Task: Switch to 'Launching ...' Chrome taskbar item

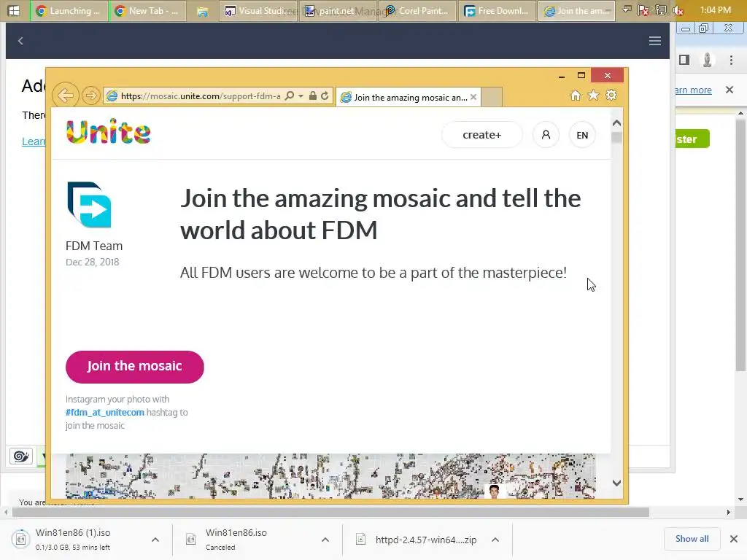Action: click(x=69, y=10)
